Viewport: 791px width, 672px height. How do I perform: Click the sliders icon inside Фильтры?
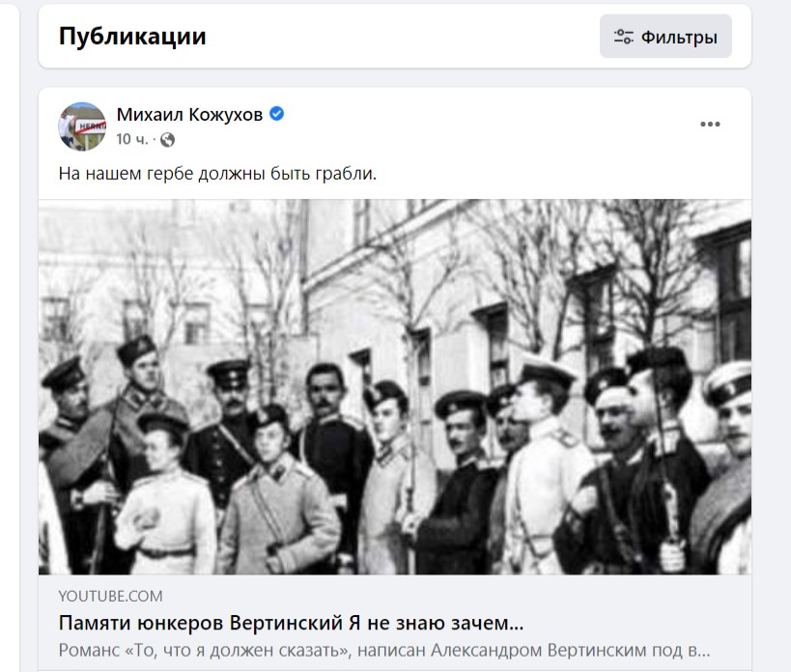[624, 37]
